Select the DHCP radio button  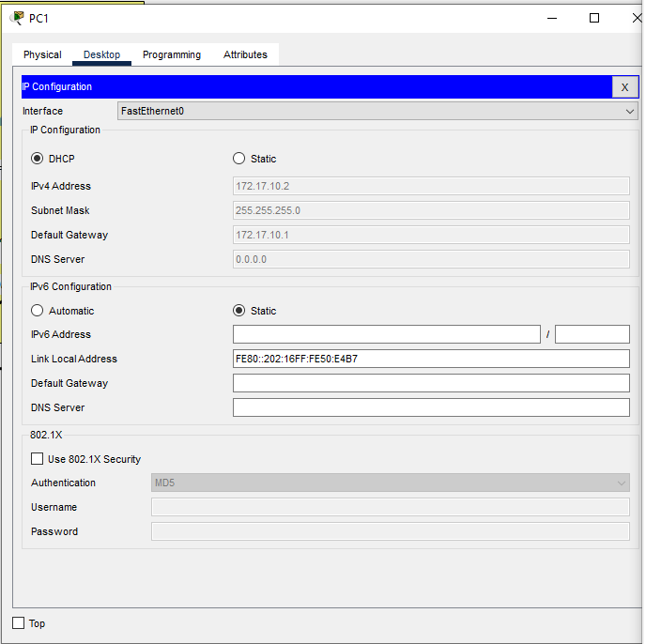pos(37,159)
